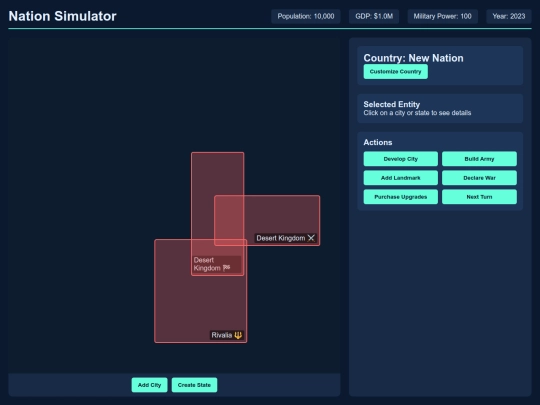
Task: Advance with the Next Turn button
Action: click(479, 197)
